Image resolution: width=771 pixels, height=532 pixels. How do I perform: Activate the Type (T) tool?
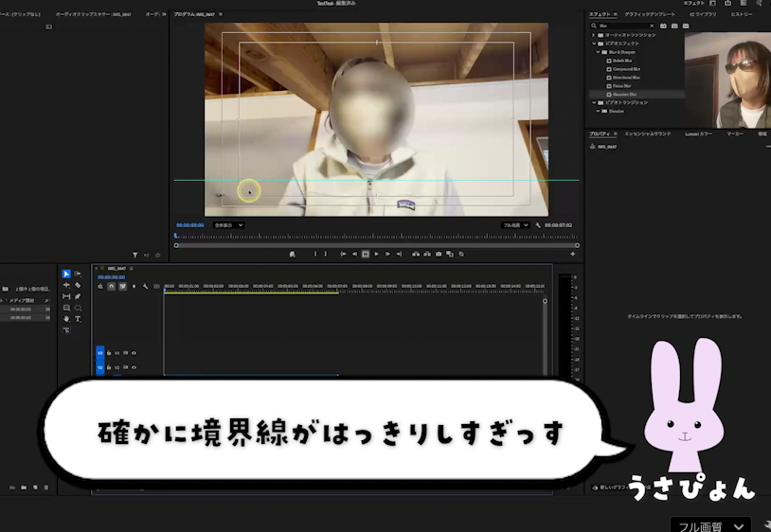pos(78,319)
